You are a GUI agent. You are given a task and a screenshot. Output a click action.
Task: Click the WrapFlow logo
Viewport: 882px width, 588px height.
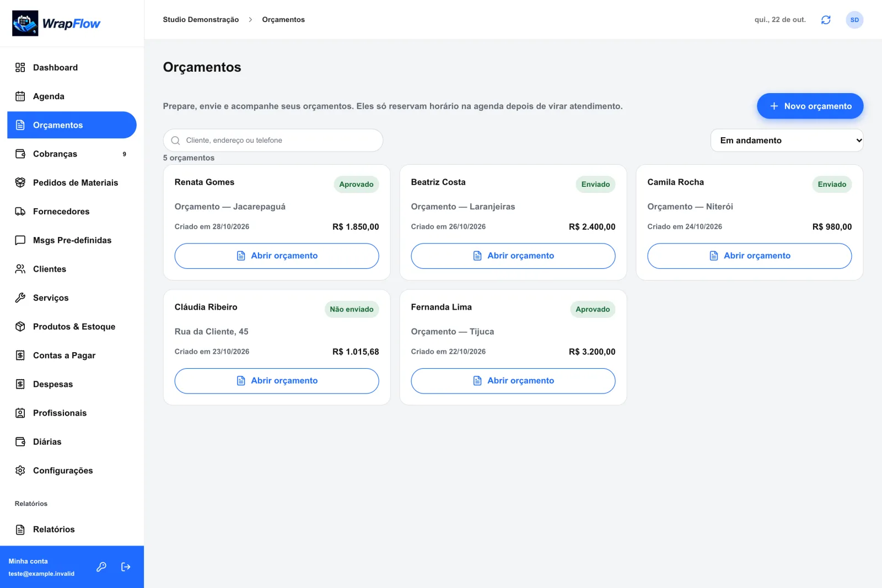pyautogui.click(x=56, y=23)
